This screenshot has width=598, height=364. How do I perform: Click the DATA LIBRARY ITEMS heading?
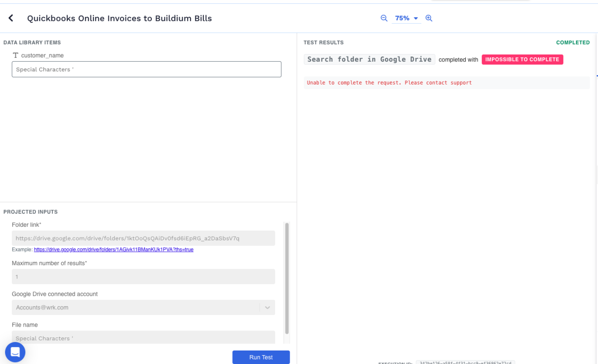[x=32, y=42]
